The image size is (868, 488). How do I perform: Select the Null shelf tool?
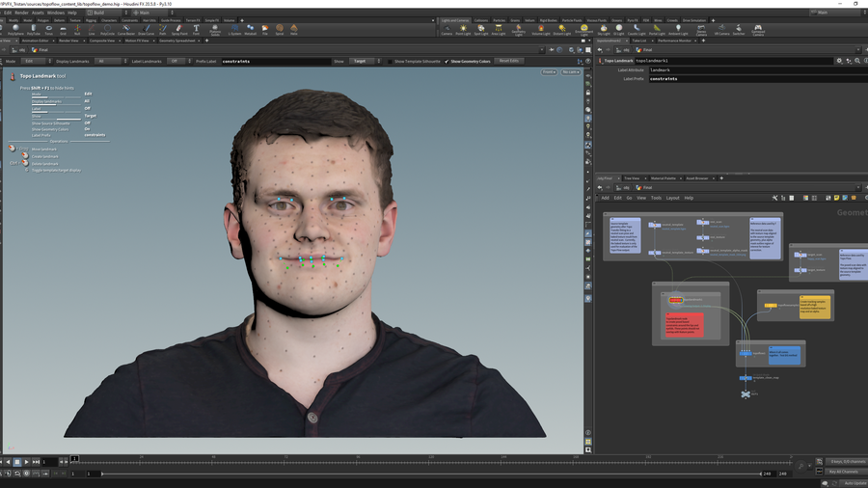[x=77, y=30]
